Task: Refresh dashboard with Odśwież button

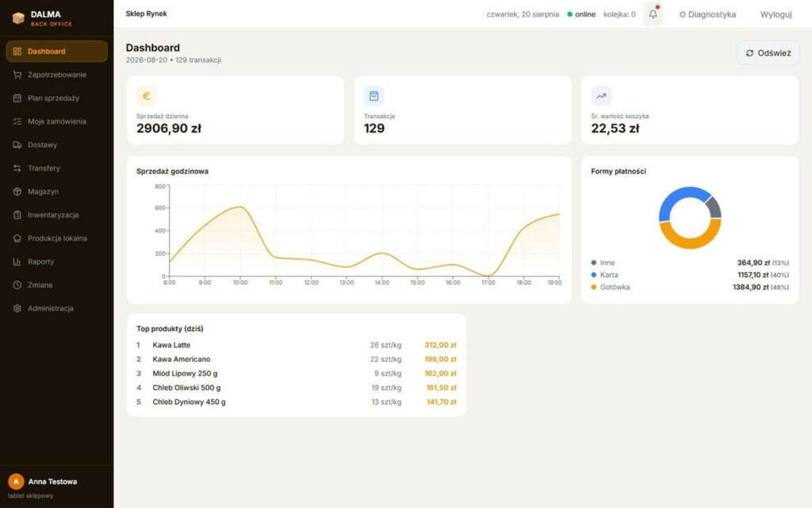Action: point(768,53)
